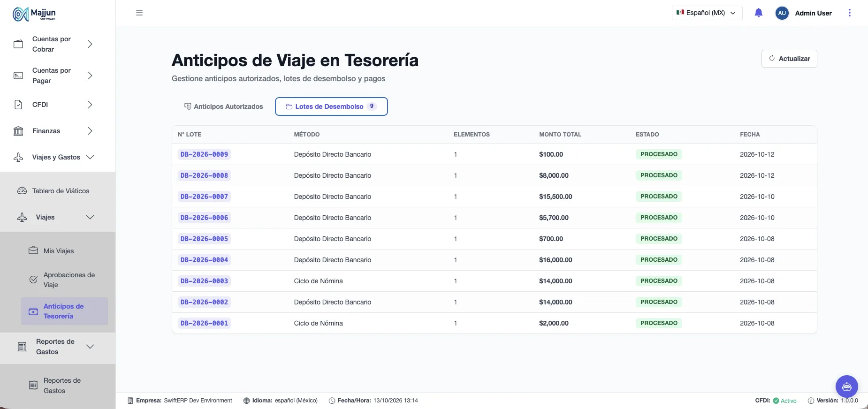Click the Anticipos de Tesorería money icon
The image size is (868, 409).
[x=33, y=311]
